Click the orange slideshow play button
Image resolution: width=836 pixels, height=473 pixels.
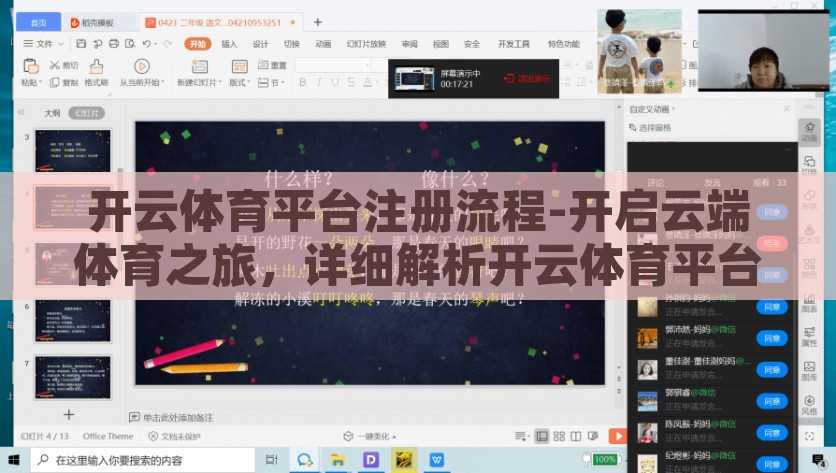[x=617, y=436]
